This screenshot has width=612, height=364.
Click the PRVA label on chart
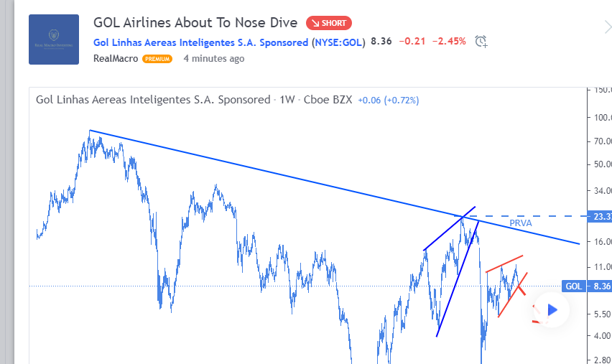click(521, 223)
